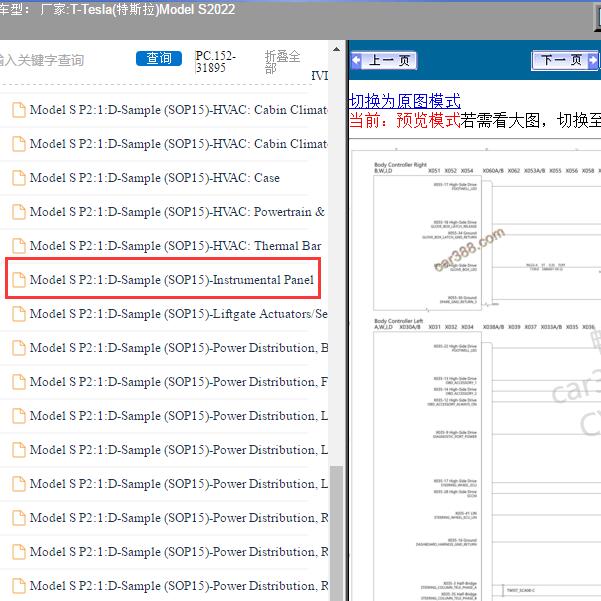Open first HVAC: Cabin Climate document row
The image size is (601, 601).
tap(164, 110)
